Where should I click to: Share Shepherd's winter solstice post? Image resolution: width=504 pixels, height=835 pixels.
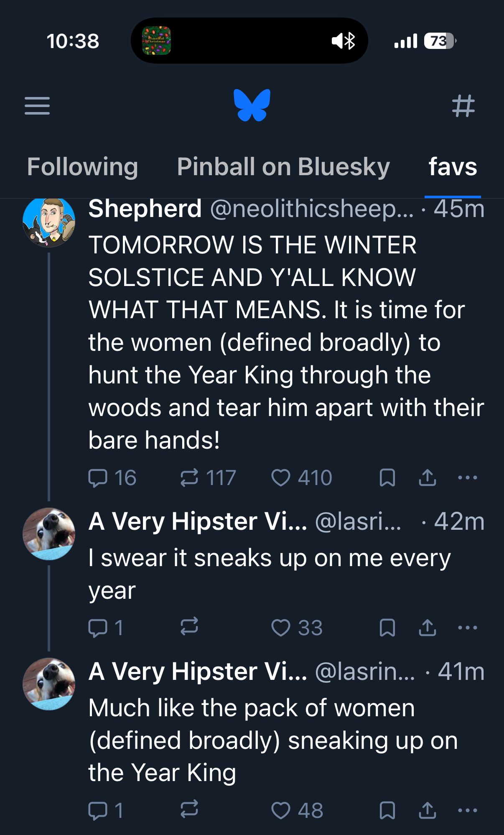pos(427,478)
